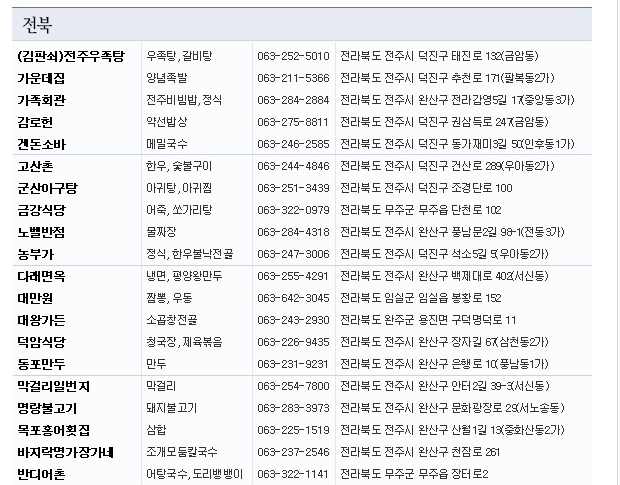Select menu text 전주비빔밥, 정식

click(184, 100)
